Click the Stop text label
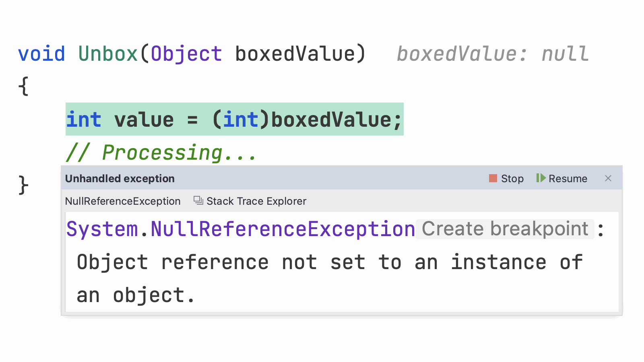 [512, 179]
